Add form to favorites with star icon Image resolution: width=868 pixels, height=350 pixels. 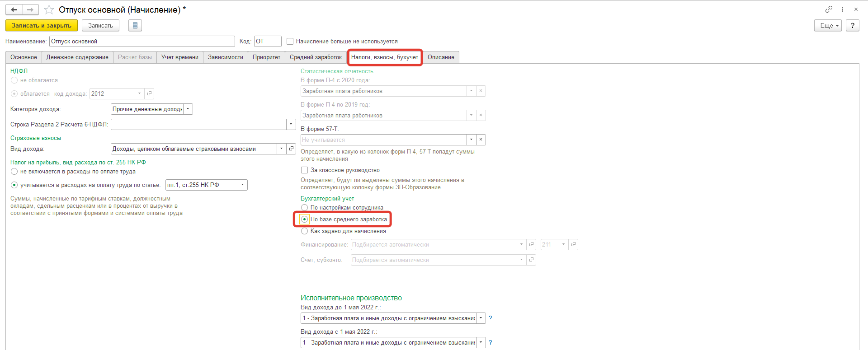click(49, 10)
